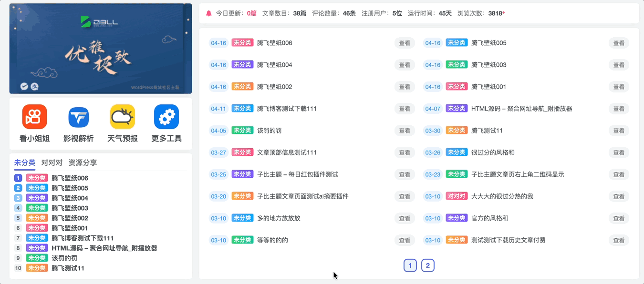Click 查看 for 大大大的很过分热的我

(619, 196)
